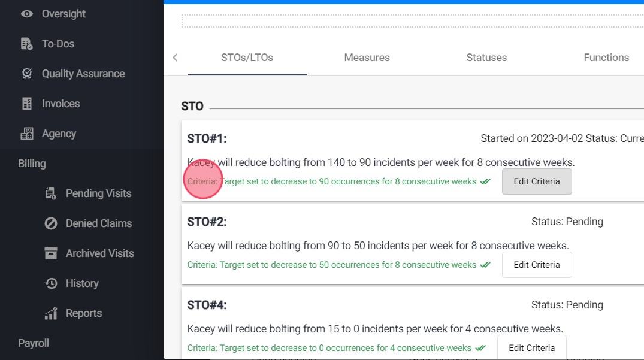Click the Agency building icon
Screen dimensions: 644x360
point(27,134)
